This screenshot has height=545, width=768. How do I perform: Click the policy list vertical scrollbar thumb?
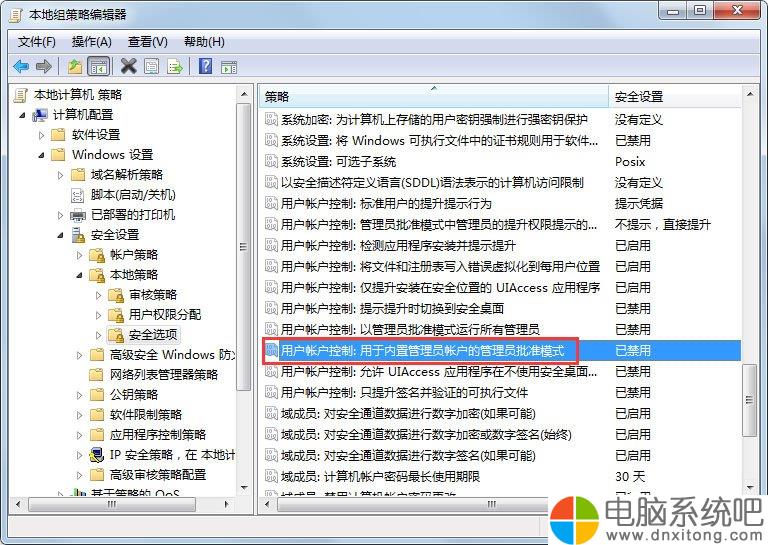click(x=750, y=401)
